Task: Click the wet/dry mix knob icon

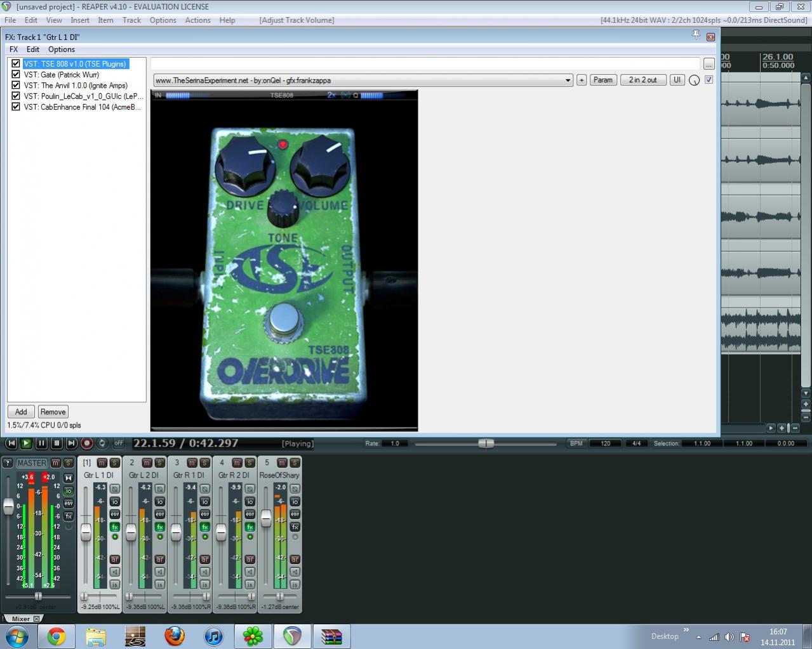Action: 694,81
